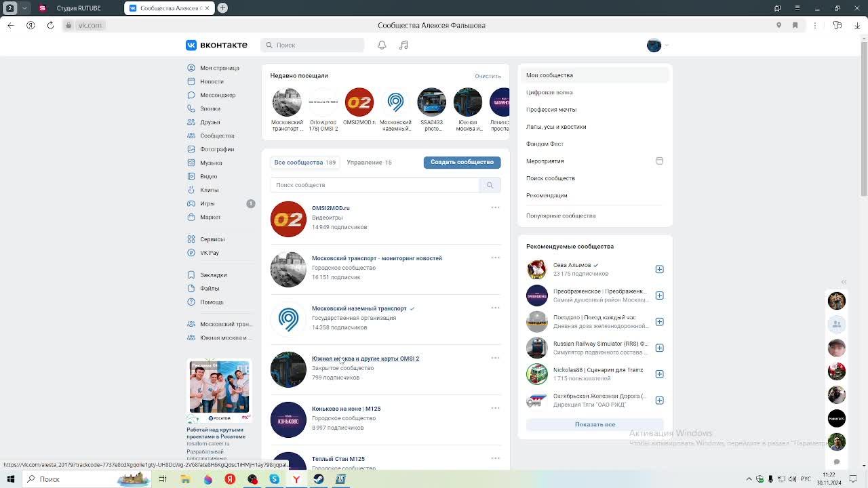This screenshot has height=488, width=868.
Task: Click Очистить to clear recently visited
Action: coord(488,76)
